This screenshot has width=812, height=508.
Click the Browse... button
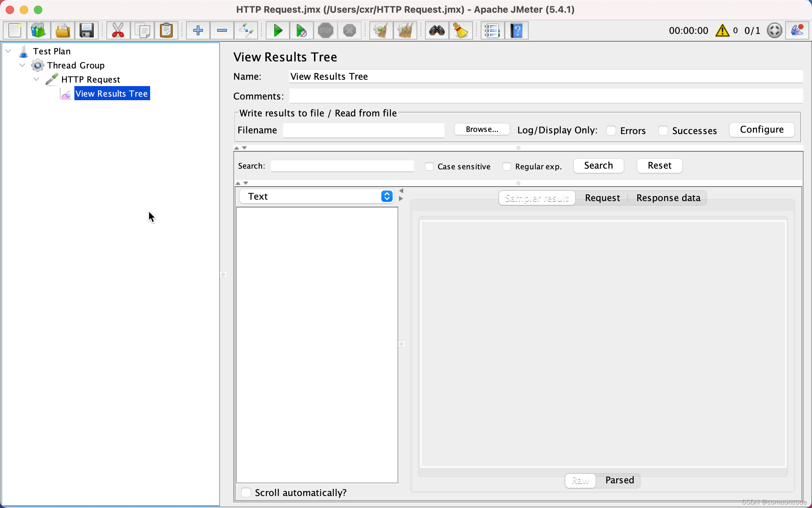point(482,129)
